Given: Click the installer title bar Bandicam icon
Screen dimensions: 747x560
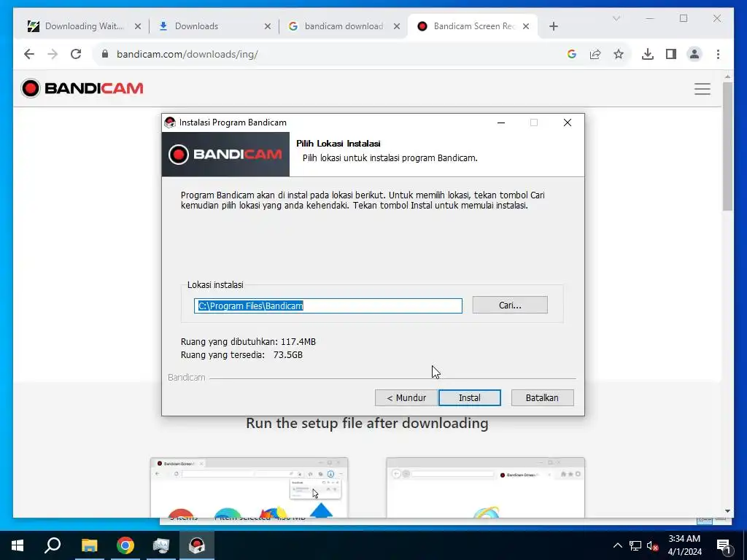Looking at the screenshot, I should pos(169,122).
